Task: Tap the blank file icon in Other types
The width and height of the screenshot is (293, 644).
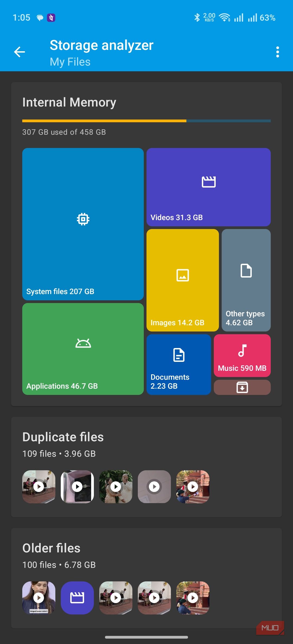Action: click(x=246, y=271)
